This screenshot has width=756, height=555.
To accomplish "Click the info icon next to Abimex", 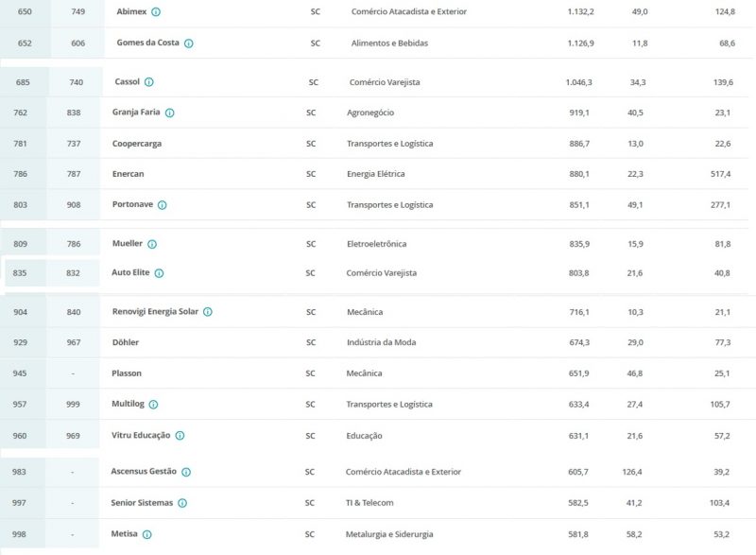I will point(156,12).
